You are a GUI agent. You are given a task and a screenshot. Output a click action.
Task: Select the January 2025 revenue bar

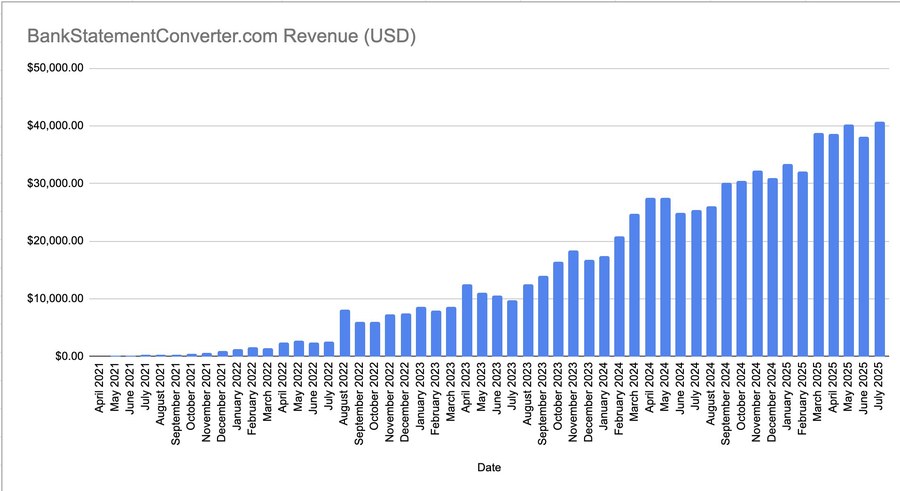[x=788, y=260]
